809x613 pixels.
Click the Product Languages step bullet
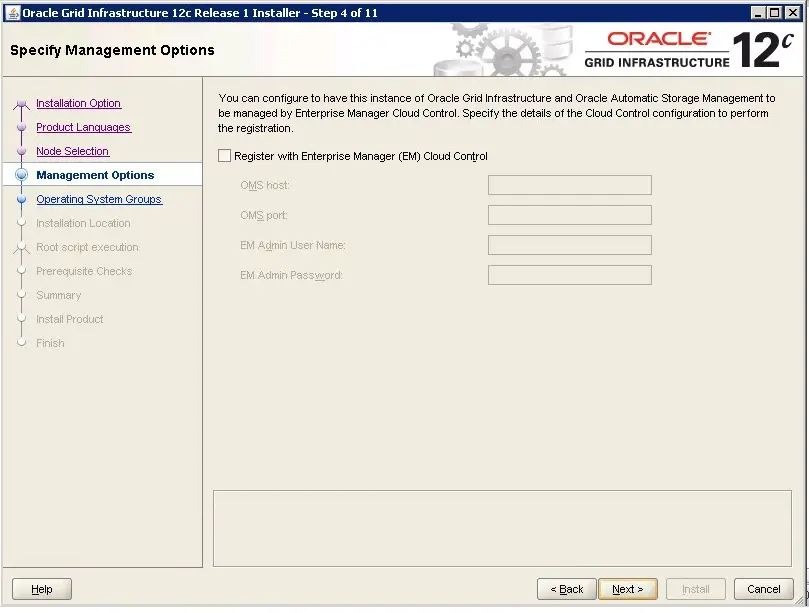21,127
